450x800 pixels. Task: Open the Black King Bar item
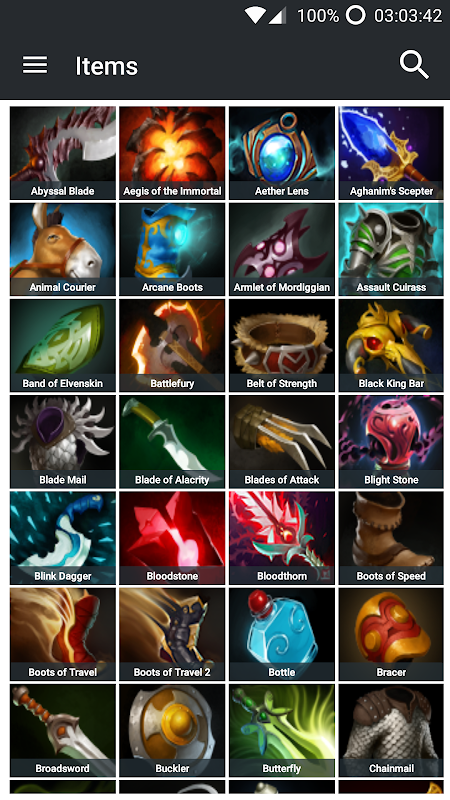click(x=391, y=345)
